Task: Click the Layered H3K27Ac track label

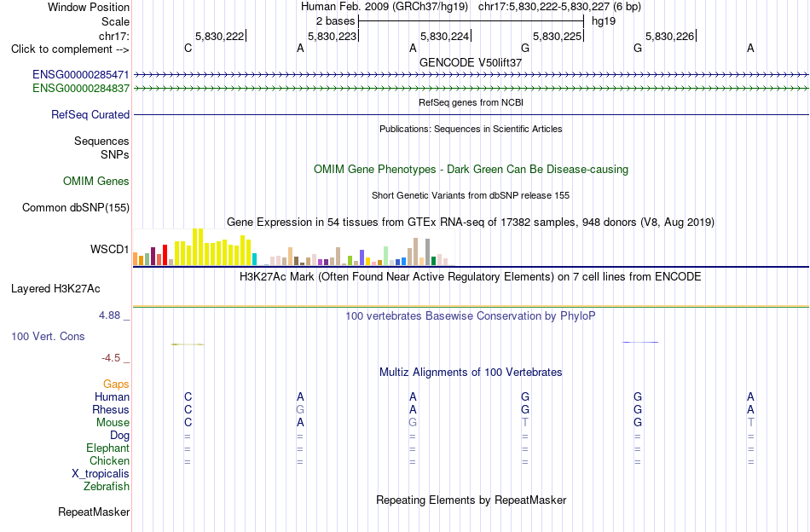Action: (55, 289)
